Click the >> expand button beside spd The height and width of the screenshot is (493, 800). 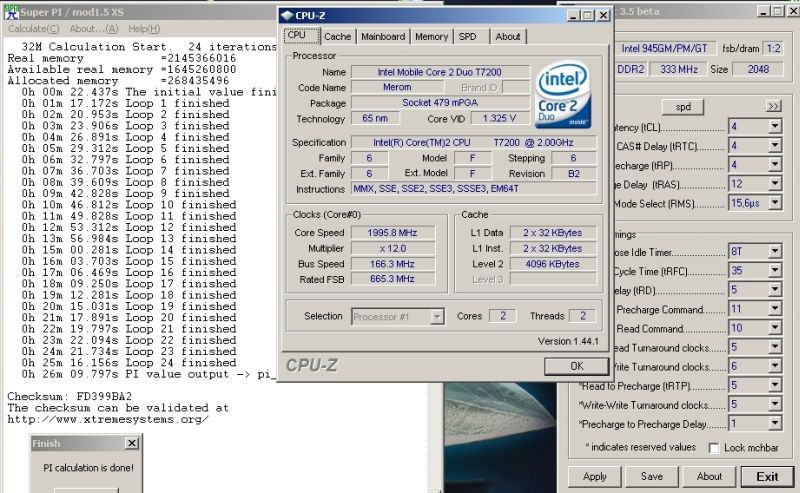click(x=773, y=106)
